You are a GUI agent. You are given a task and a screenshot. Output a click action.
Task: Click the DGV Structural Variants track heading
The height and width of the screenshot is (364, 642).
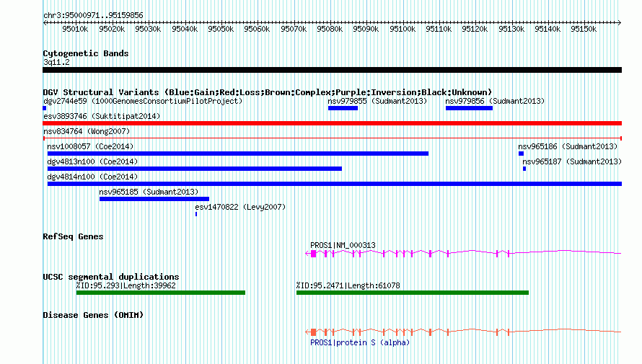[268, 92]
